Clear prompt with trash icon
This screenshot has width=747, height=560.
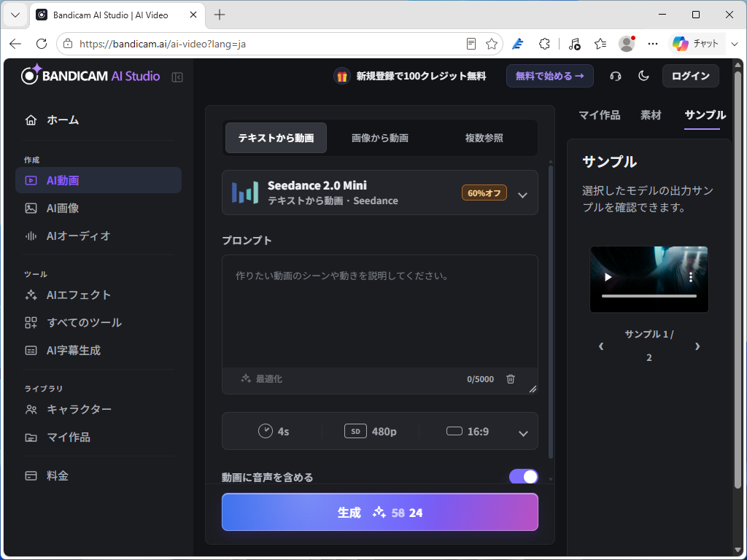pyautogui.click(x=511, y=379)
